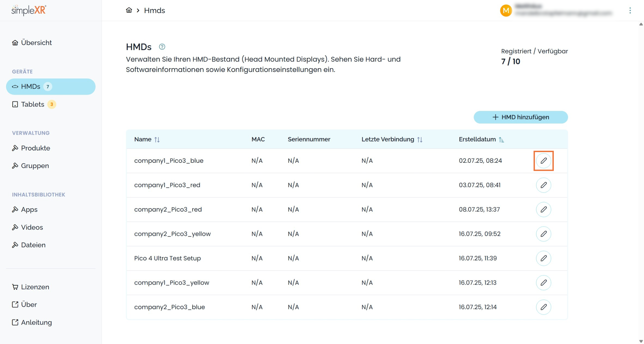Click the HMD hinzufügen button
The width and height of the screenshot is (644, 344).
521,117
